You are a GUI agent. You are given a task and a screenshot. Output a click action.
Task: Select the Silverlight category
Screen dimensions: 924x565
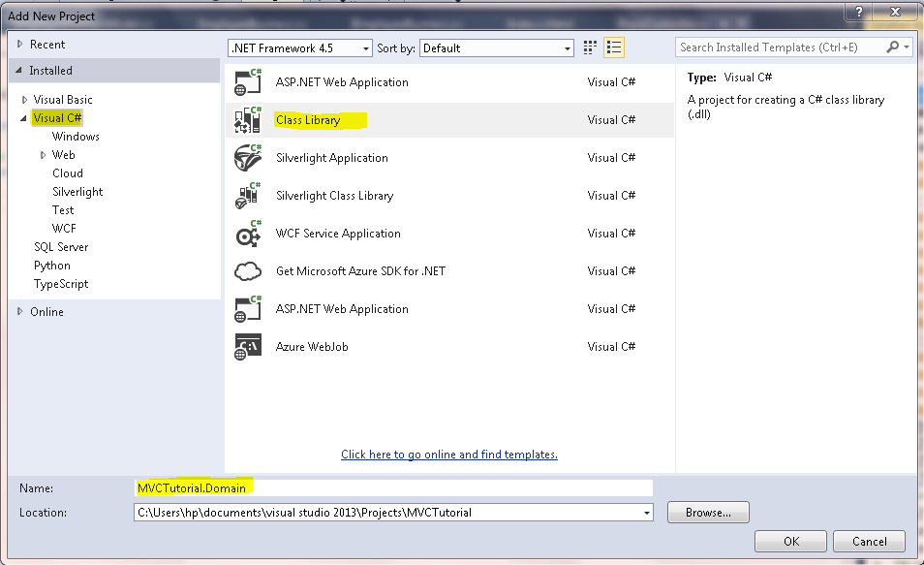77,192
